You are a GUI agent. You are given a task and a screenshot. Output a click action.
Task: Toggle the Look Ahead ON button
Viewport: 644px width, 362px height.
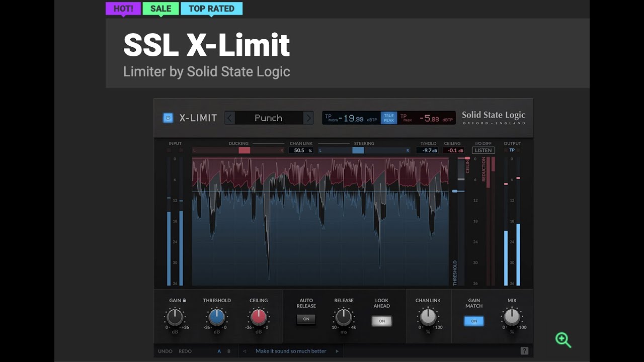click(x=382, y=321)
